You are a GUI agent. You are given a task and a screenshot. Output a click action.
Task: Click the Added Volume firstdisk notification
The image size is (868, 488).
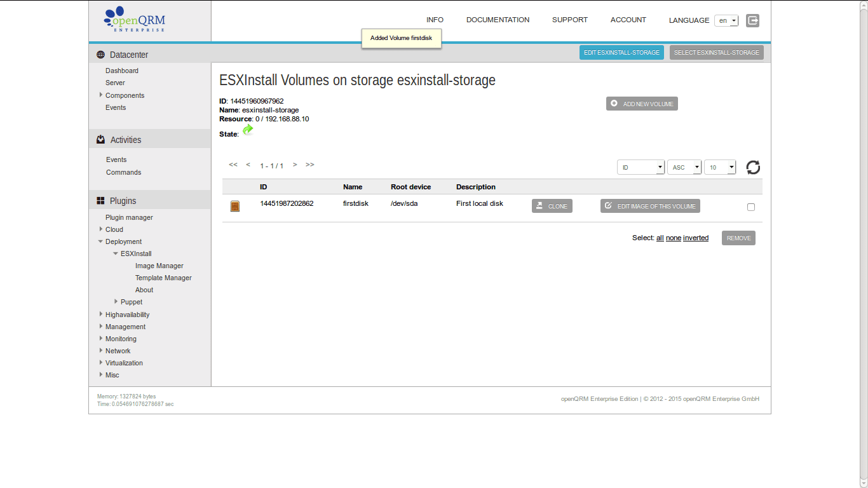click(401, 38)
